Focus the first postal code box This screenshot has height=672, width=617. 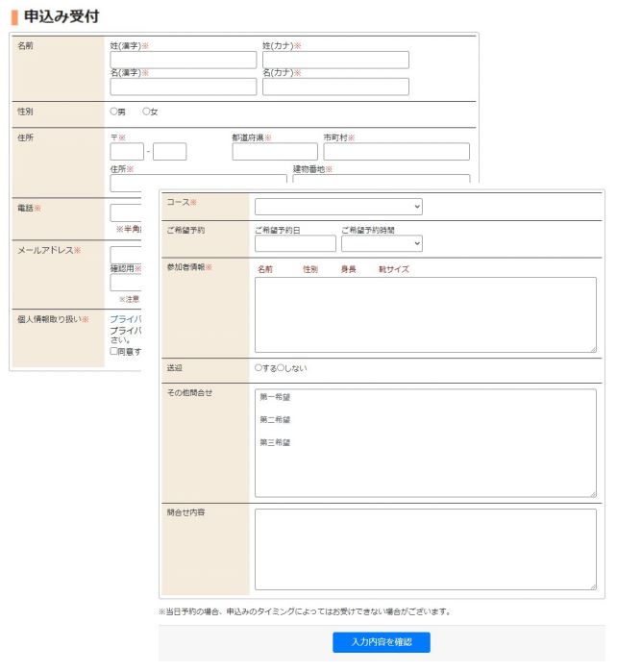(127, 152)
